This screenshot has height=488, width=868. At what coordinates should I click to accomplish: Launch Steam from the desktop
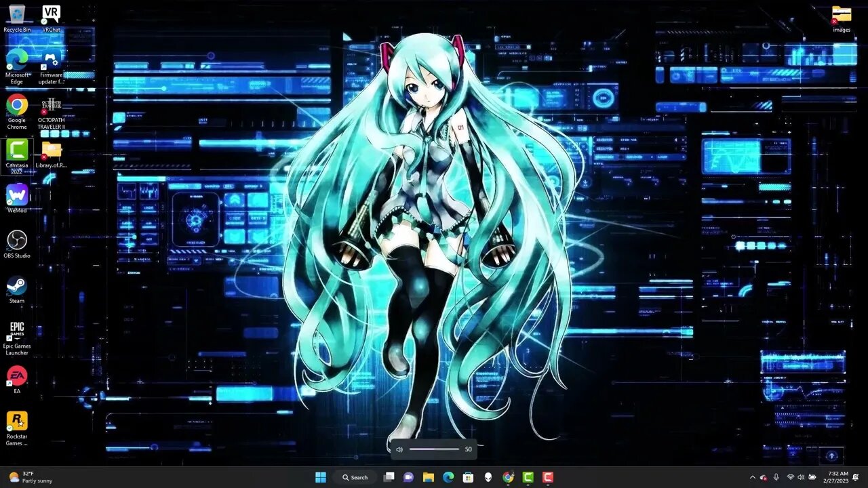pos(17,289)
